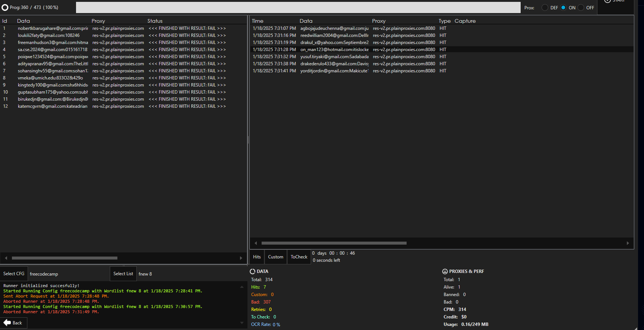Select the DEF proxy radio button
The image size is (644, 330).
pyautogui.click(x=545, y=7)
